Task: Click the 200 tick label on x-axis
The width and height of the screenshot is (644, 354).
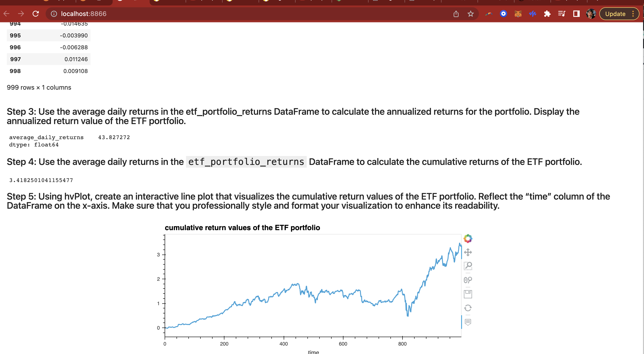Action: click(x=224, y=344)
